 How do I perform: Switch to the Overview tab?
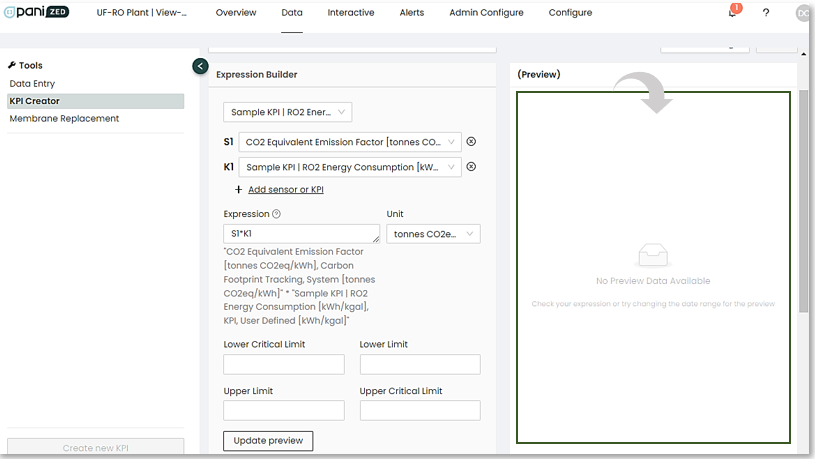(x=236, y=13)
